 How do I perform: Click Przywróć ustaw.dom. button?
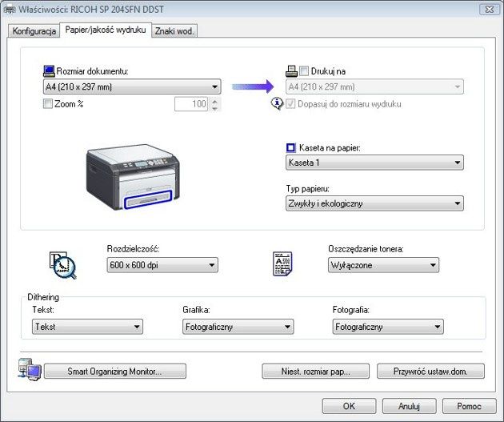coord(430,372)
